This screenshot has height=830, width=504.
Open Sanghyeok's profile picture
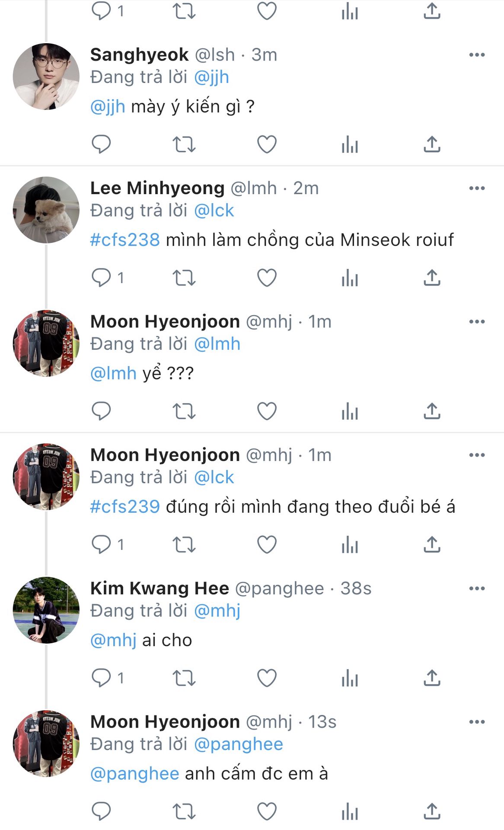tap(46, 77)
